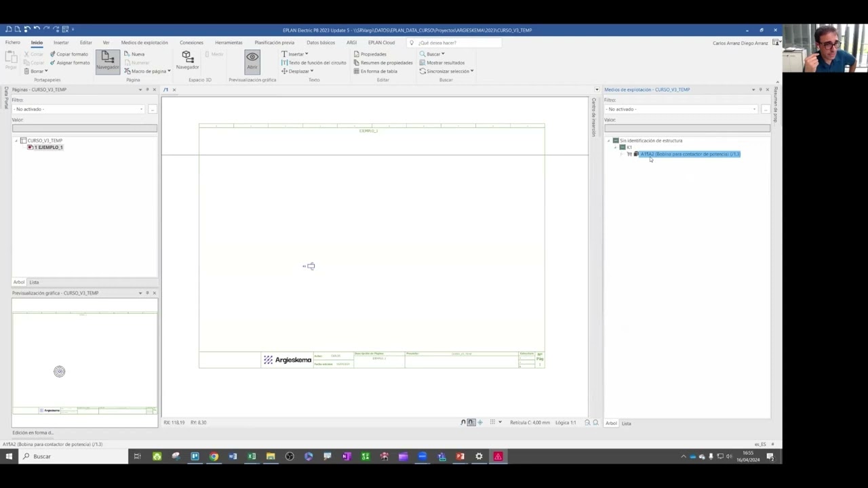Toggle pin on Páginas panel

click(147, 89)
